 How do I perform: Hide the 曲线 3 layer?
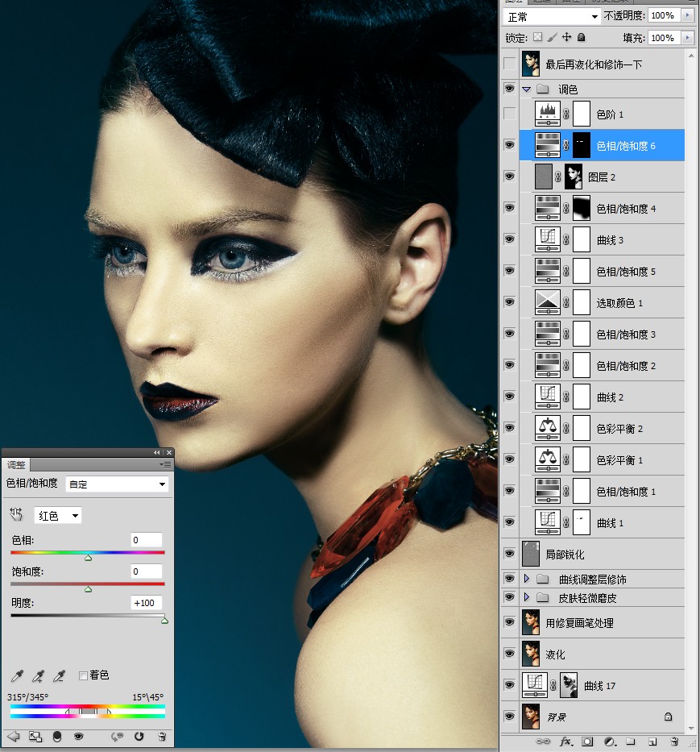[x=510, y=239]
